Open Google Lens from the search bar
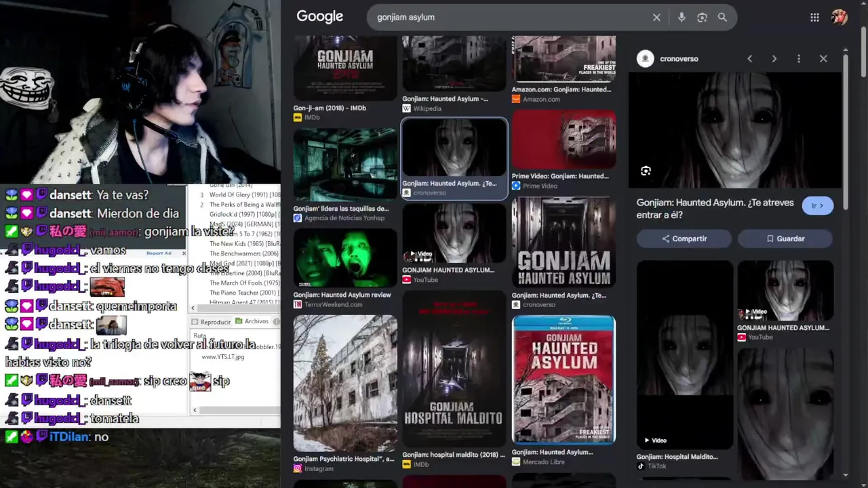Viewport: 868px width, 488px height. tap(702, 18)
